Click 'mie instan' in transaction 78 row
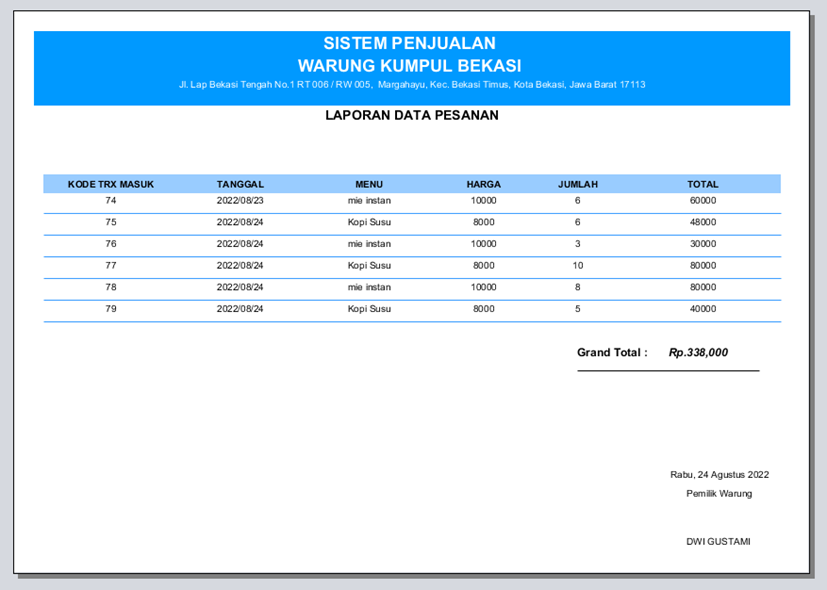 [369, 287]
